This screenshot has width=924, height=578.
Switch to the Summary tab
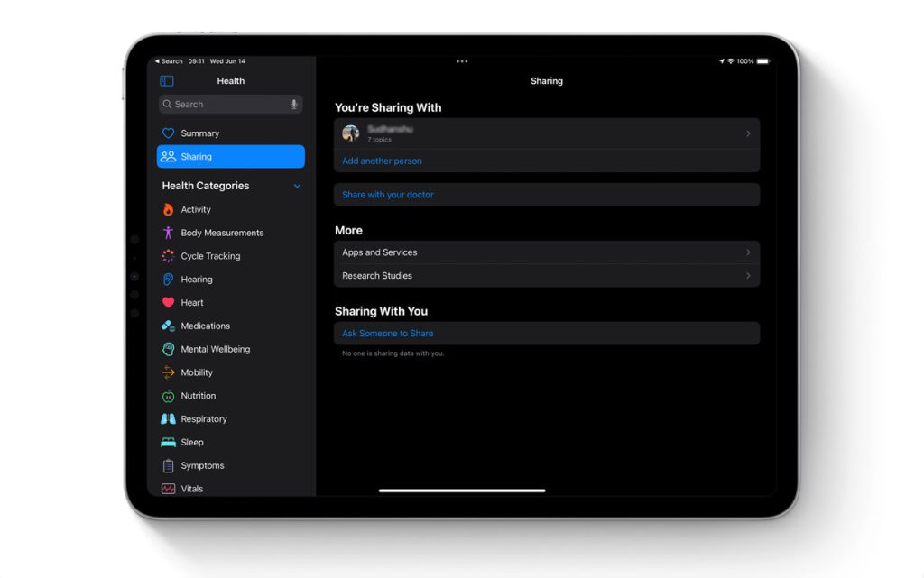click(199, 133)
